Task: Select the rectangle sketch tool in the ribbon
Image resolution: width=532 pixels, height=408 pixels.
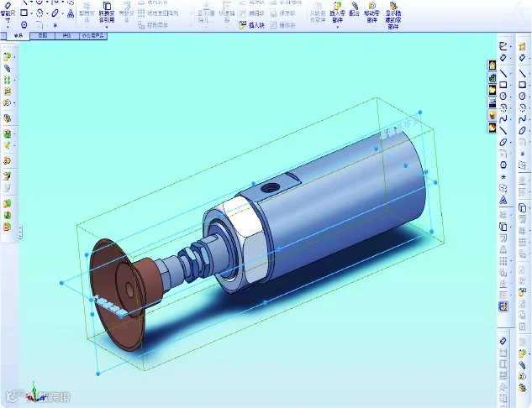Action: click(x=24, y=13)
